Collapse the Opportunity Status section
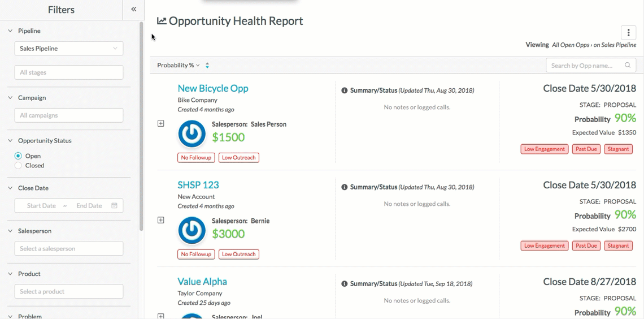The image size is (644, 319). pos(10,141)
